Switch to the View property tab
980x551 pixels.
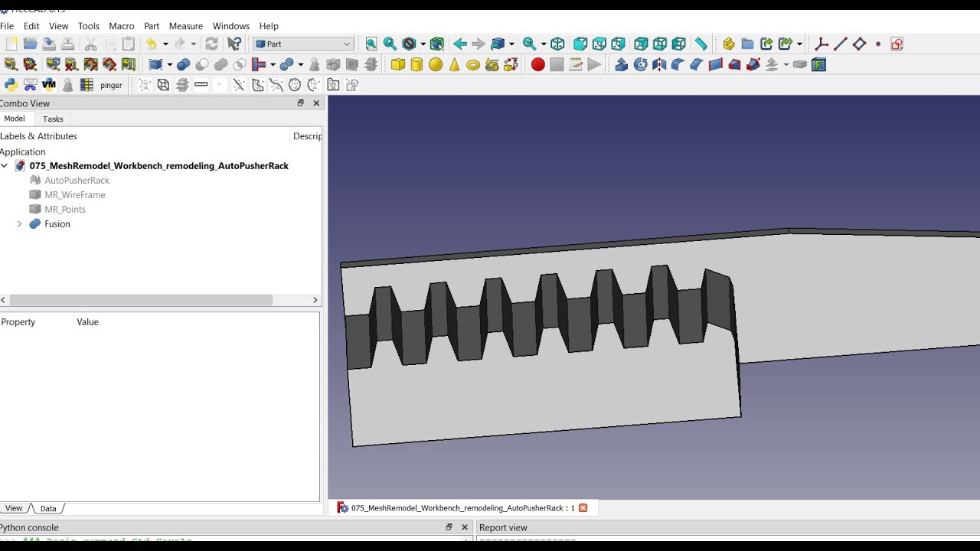(14, 508)
